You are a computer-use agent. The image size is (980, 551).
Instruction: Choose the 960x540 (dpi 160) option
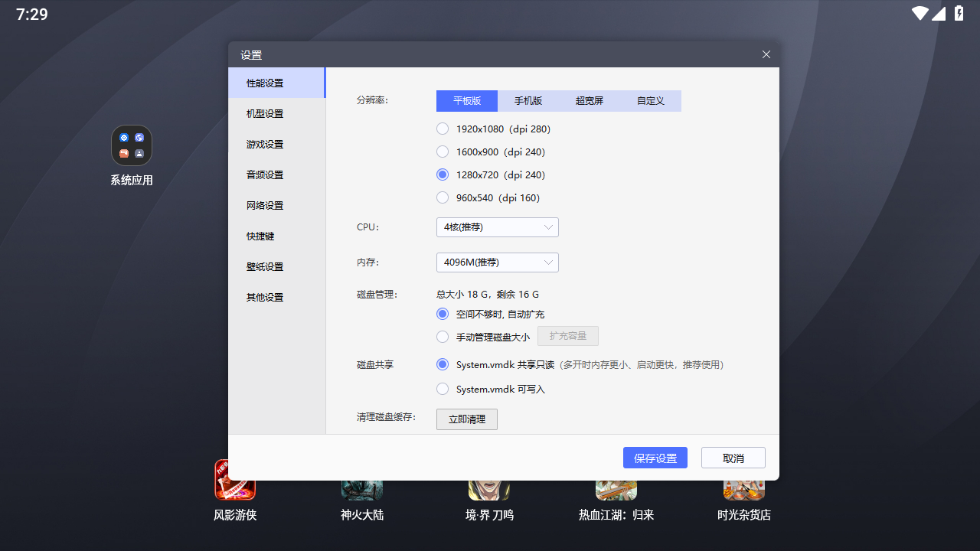(x=443, y=197)
